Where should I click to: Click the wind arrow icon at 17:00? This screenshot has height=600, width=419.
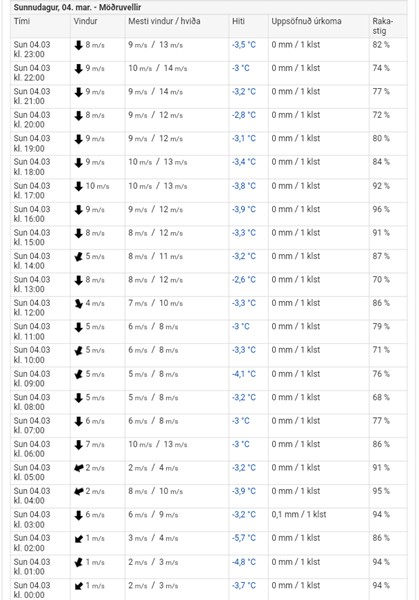(78, 186)
